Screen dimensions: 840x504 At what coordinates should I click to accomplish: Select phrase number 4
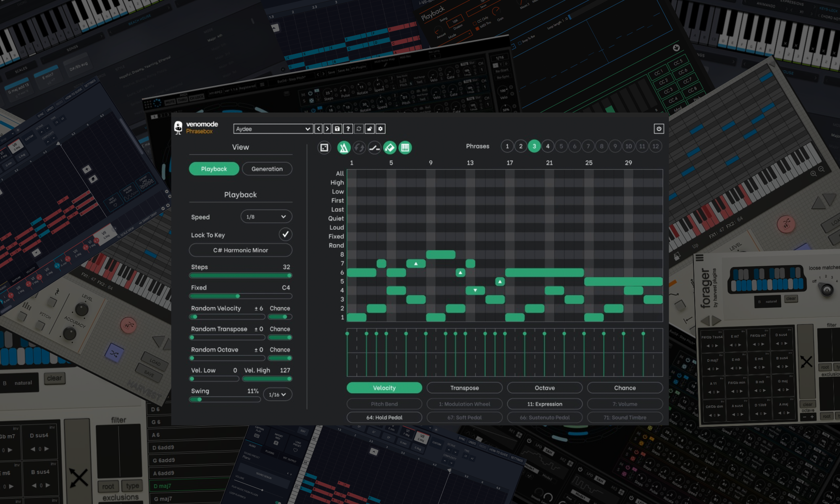point(548,146)
